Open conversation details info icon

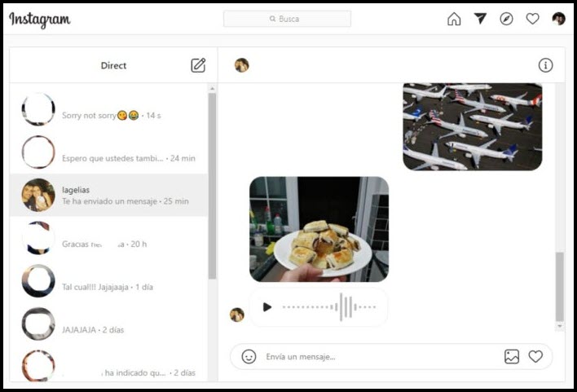click(x=546, y=65)
